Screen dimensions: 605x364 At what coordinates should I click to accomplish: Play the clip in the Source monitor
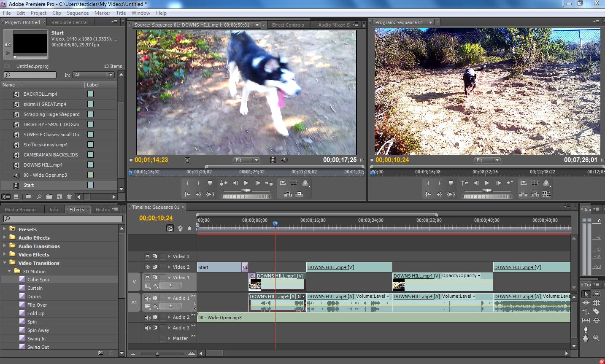coord(246,183)
